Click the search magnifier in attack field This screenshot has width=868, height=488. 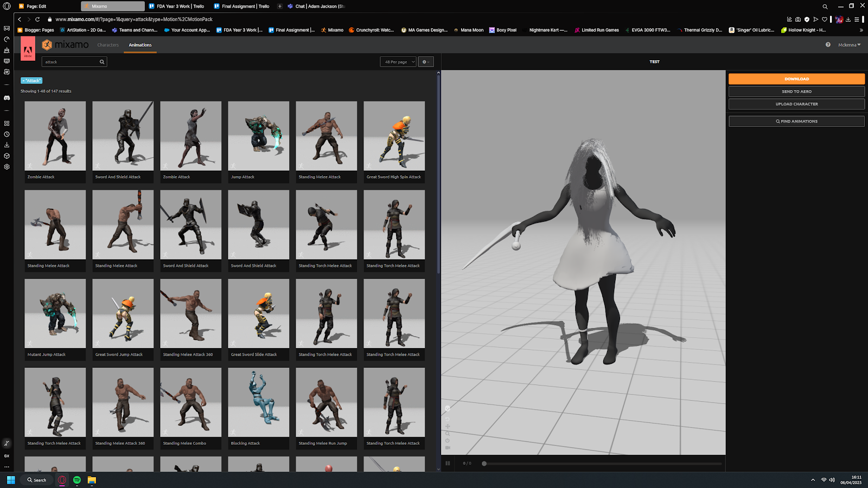pos(101,62)
